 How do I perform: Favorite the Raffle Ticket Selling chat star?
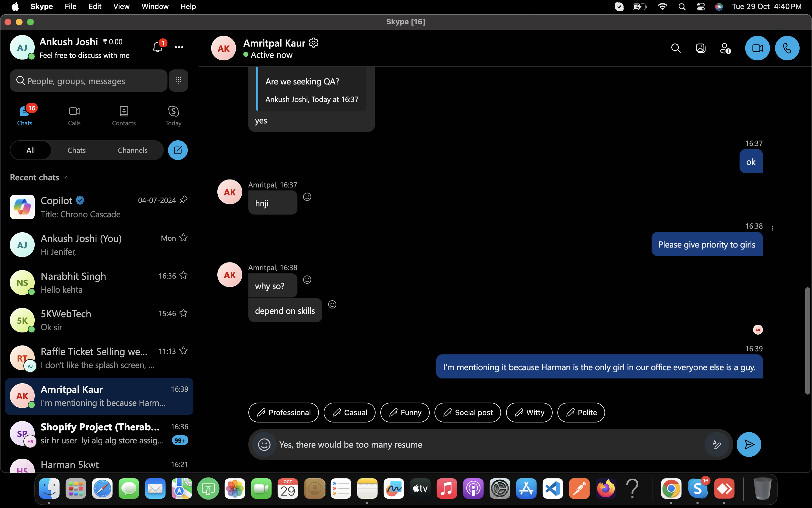184,351
